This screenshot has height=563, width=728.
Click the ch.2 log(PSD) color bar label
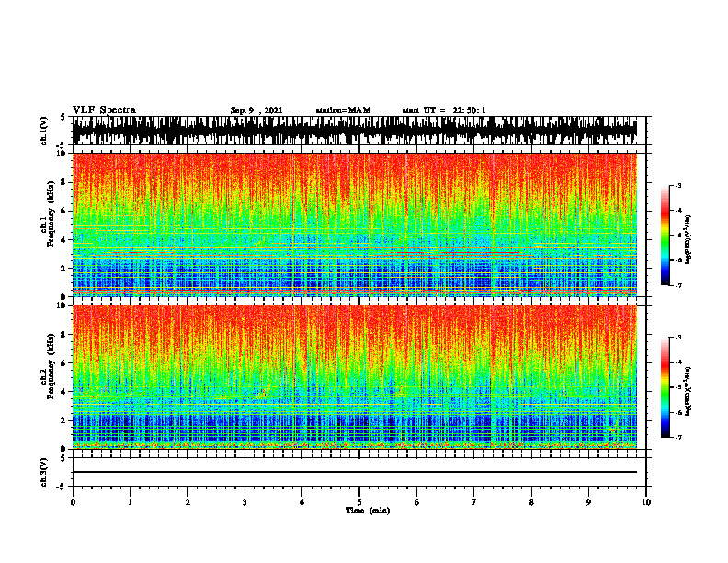pyautogui.click(x=688, y=391)
